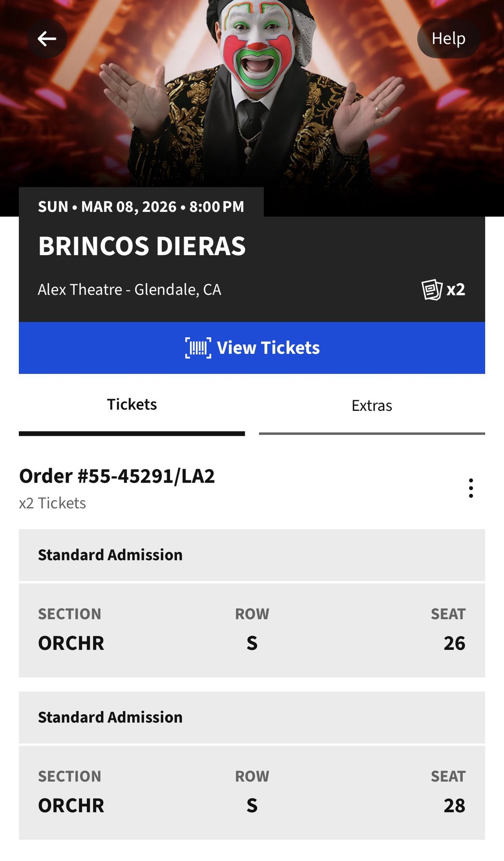Click ORCHR section of the seat 26 ticket

[x=71, y=644]
